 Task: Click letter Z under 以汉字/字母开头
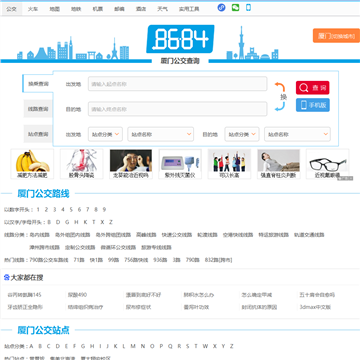click(111, 222)
